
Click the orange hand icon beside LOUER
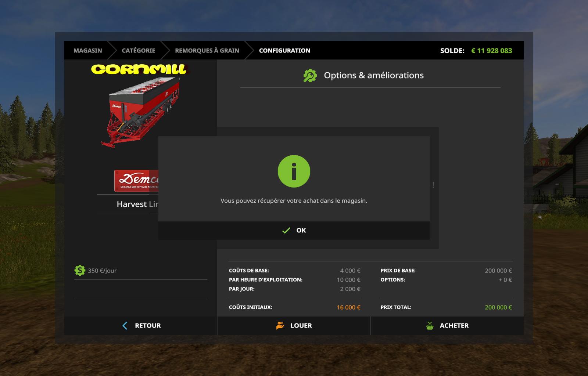pyautogui.click(x=280, y=326)
